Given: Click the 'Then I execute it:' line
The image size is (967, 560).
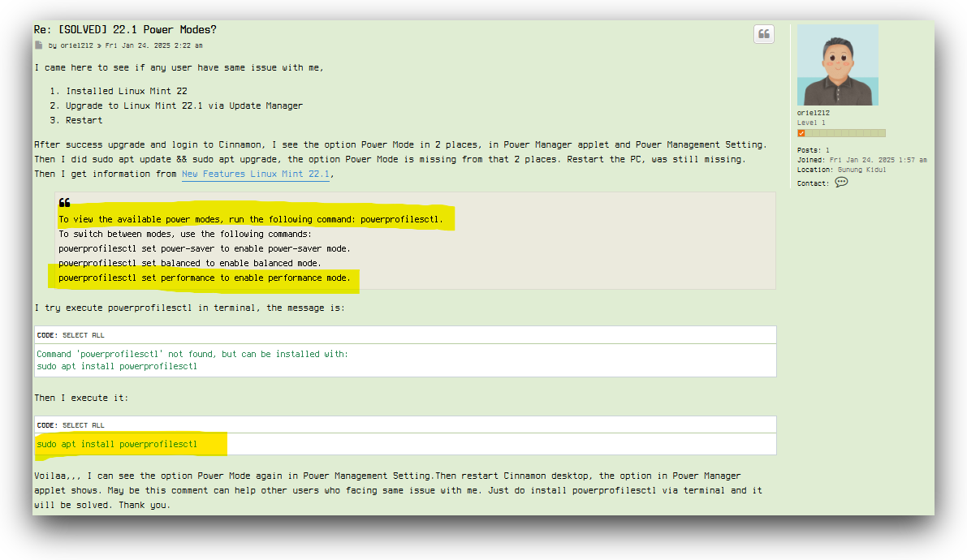Looking at the screenshot, I should point(81,398).
